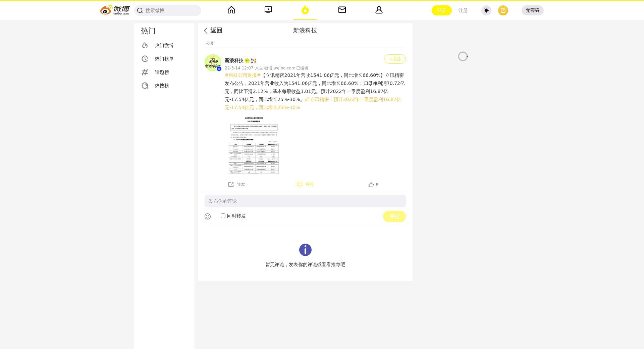Click the yellow badge icon beside 新浪科技
Image resolution: width=644 pixels, height=349 pixels.
[247, 60]
